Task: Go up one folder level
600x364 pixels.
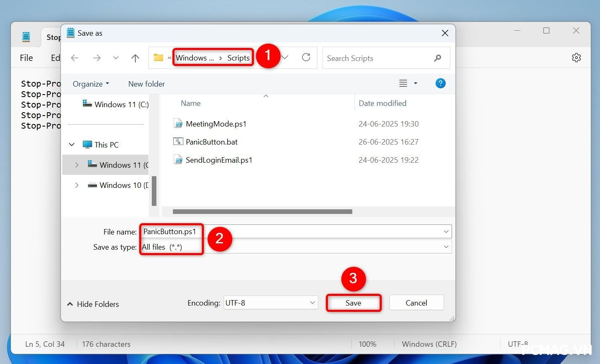Action: click(x=135, y=58)
